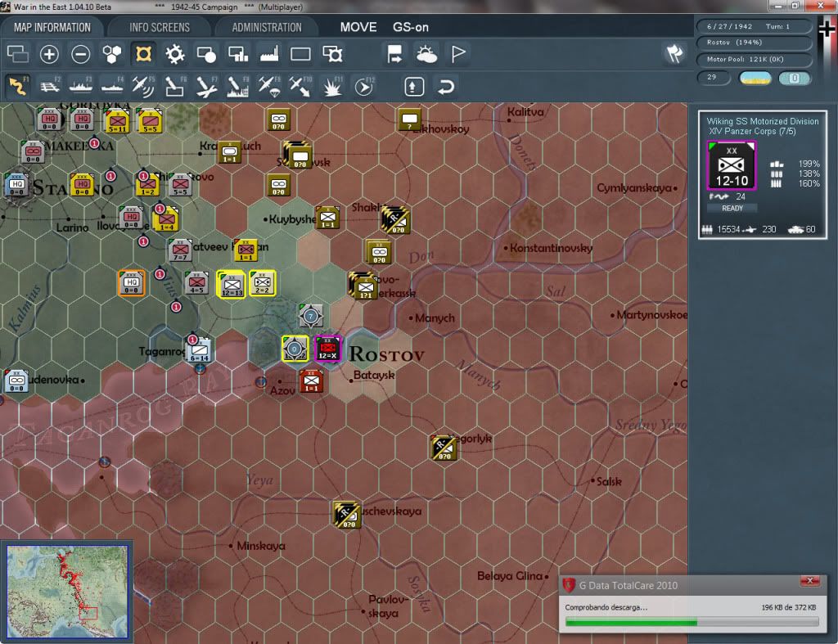Image resolution: width=838 pixels, height=644 pixels.
Task: Select the 6=14 unit at Taganrog
Action: pyautogui.click(x=200, y=350)
